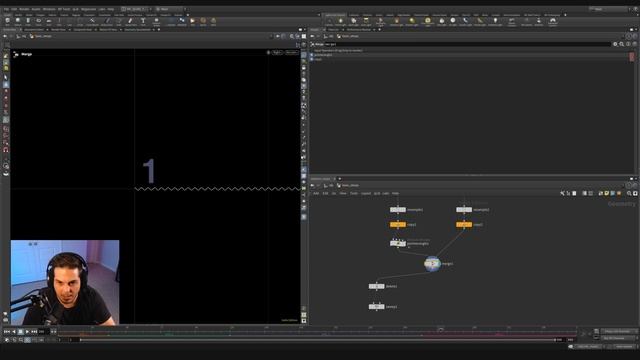Click pointwrangle1 in merge input list
This screenshot has width=640, height=360.
click(x=323, y=55)
